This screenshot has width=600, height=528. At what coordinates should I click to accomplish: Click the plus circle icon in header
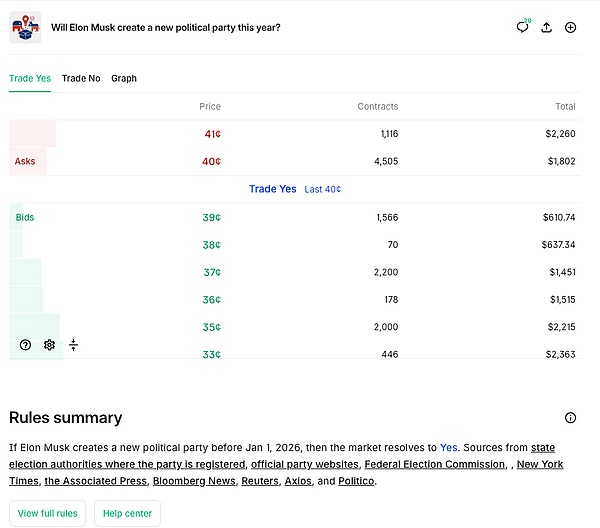coord(571,27)
